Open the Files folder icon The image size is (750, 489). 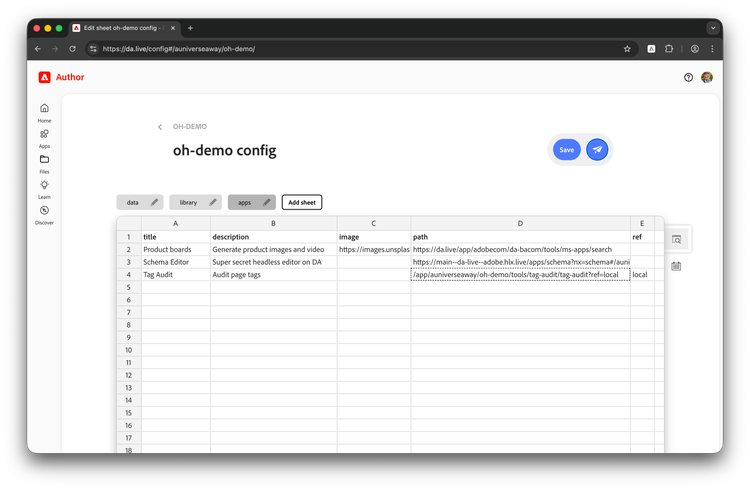pos(44,160)
